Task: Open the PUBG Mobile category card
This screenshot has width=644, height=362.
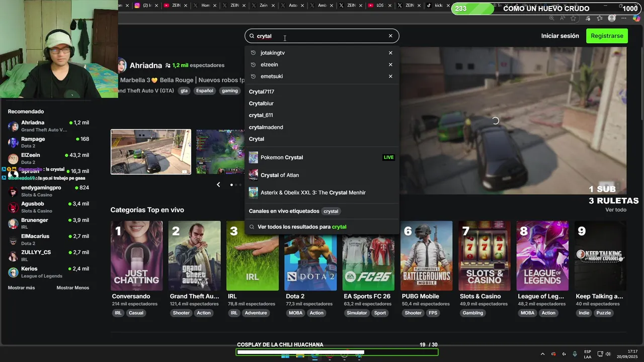Action: [427, 256]
